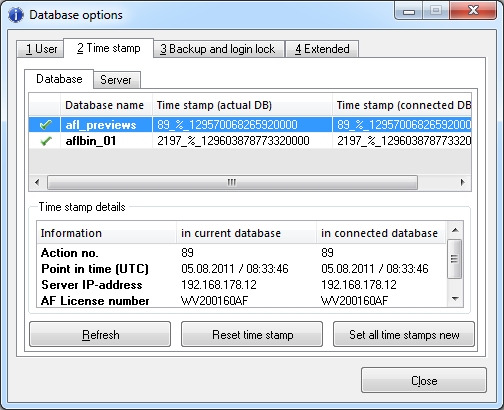The image size is (504, 410).
Task: Click green checkmark beside afl_previews
Action: pos(45,125)
